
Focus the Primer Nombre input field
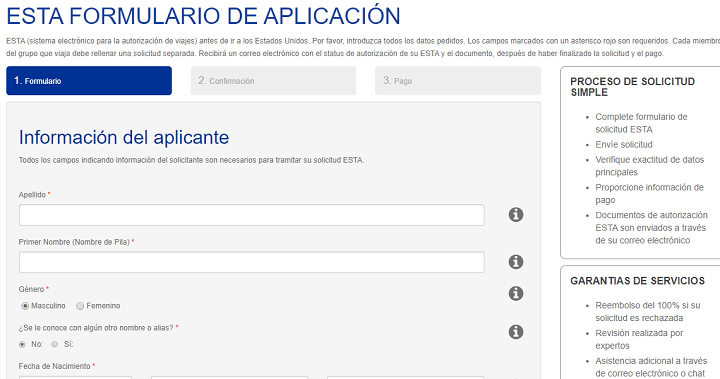point(252,262)
